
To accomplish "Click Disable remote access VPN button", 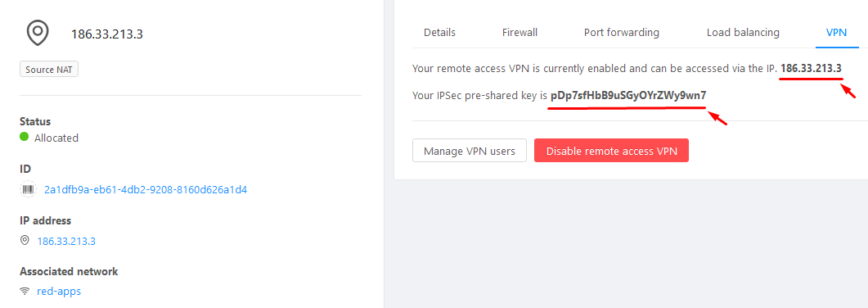I will [611, 151].
